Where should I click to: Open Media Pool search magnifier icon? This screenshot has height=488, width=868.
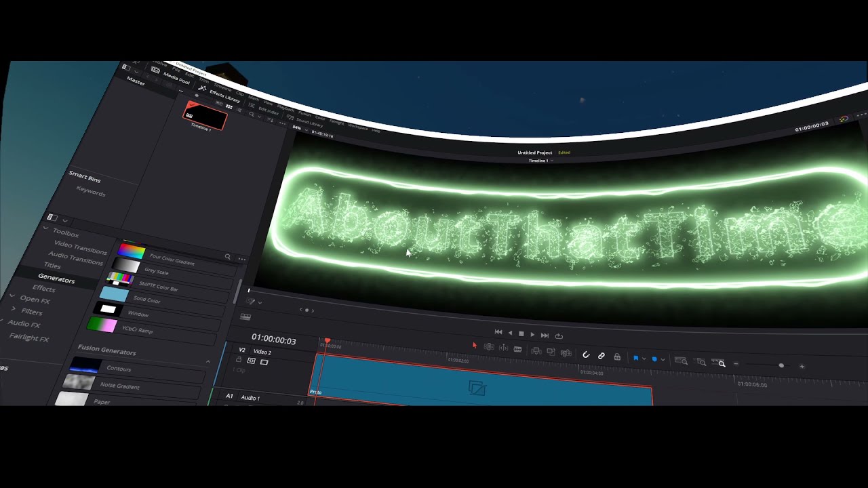click(x=252, y=114)
